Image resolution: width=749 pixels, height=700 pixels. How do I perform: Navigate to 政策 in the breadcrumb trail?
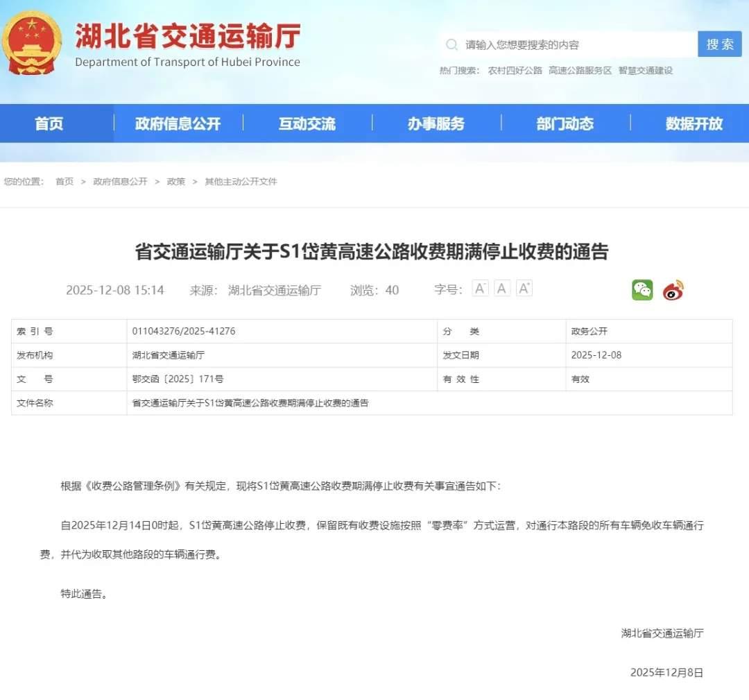click(x=175, y=181)
